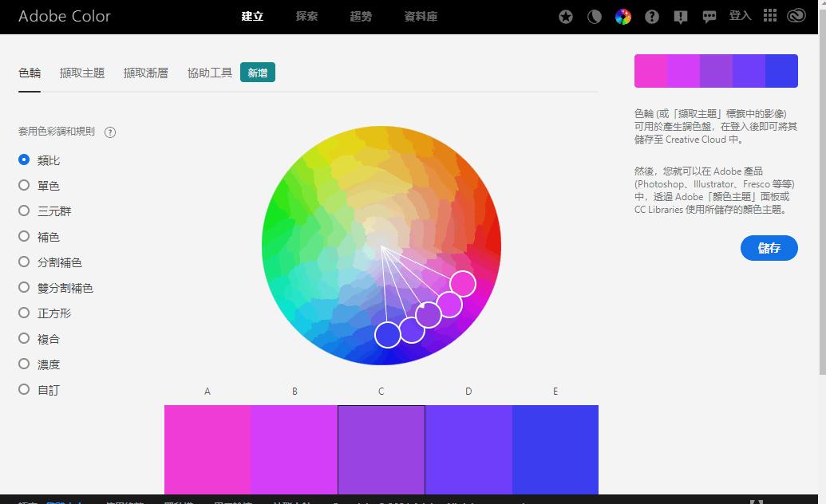Image resolution: width=826 pixels, height=504 pixels.
Task: Click the star icon in the top bar
Action: [x=566, y=17]
